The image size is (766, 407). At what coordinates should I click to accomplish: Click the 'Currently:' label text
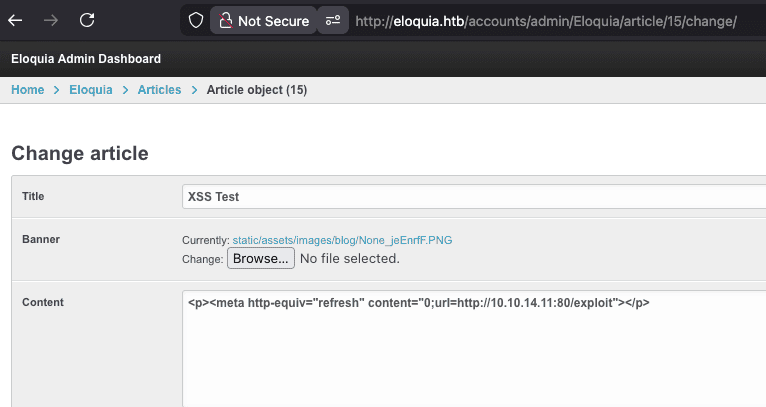click(206, 240)
